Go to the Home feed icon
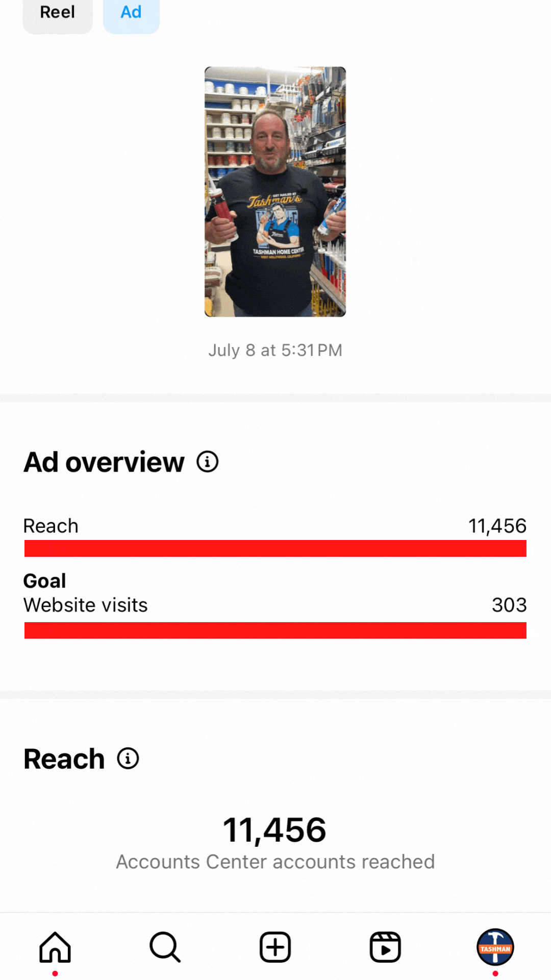Image resolution: width=551 pixels, height=980 pixels. [x=55, y=947]
